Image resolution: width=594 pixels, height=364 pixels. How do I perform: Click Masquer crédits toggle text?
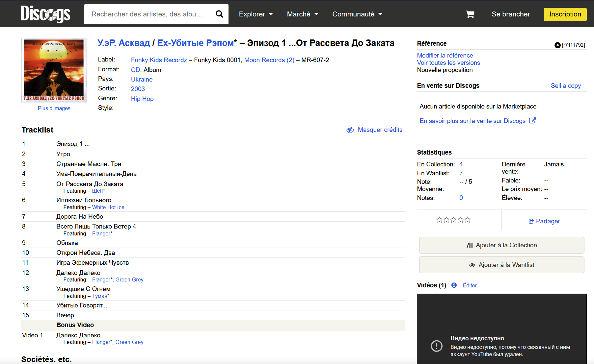click(x=380, y=130)
